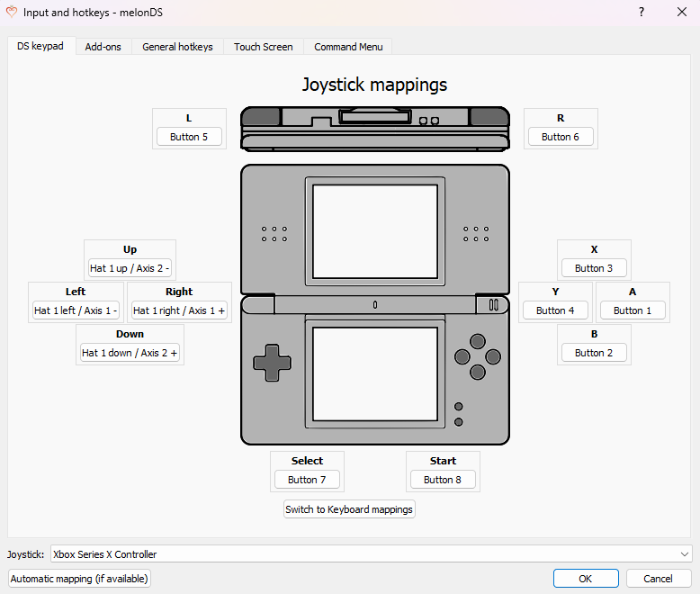This screenshot has width=700, height=594.
Task: Open the Xbox Series X Controller combo box
Action: [371, 554]
